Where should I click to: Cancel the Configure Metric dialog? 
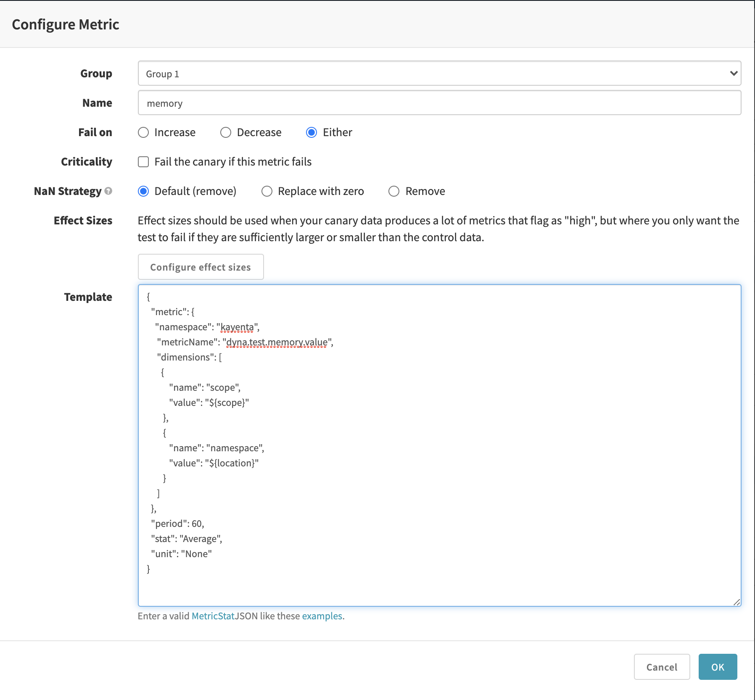click(x=662, y=667)
